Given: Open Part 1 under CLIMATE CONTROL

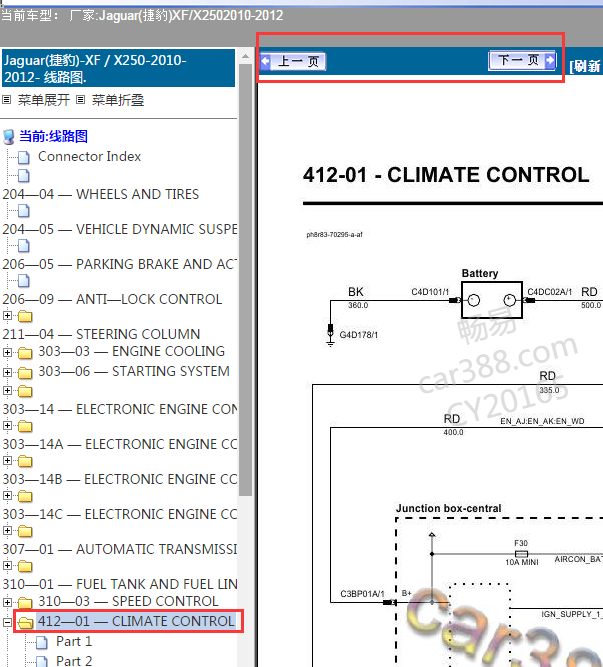Looking at the screenshot, I should pos(74,641).
